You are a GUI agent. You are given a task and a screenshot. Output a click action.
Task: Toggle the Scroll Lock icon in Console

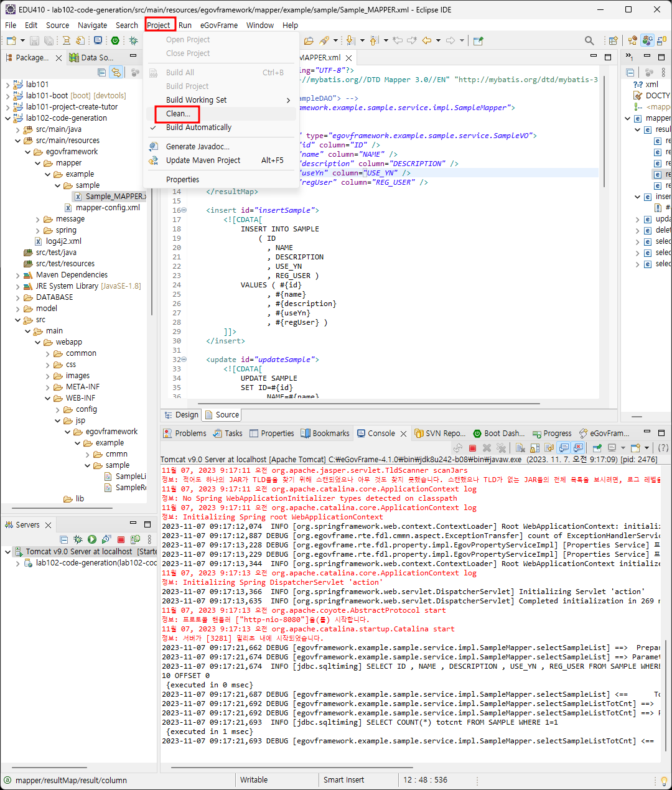(534, 448)
